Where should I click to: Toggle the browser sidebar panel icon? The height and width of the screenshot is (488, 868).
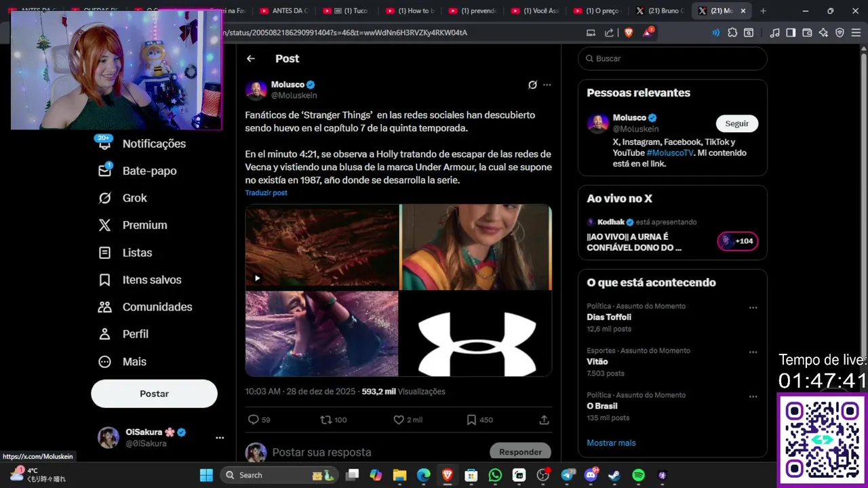[x=791, y=33]
